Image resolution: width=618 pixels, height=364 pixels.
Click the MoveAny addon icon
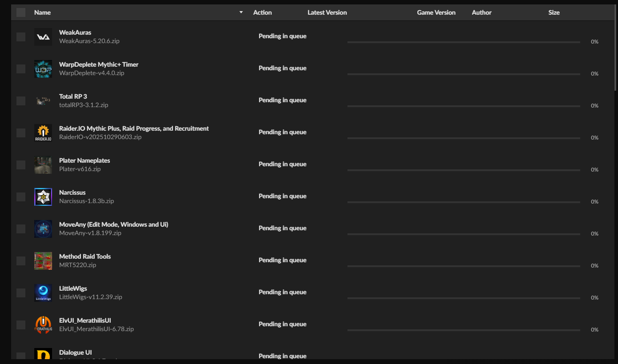click(43, 229)
